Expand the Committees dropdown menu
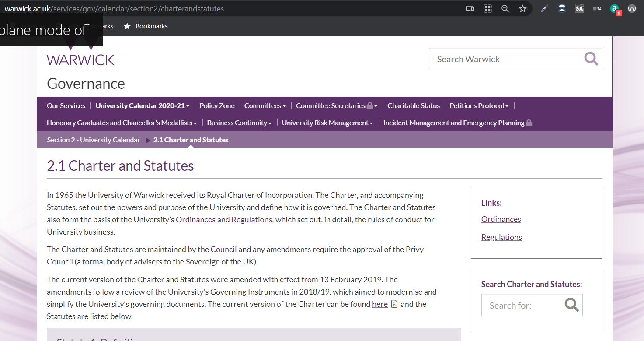Screen dimensions: 644x341 (x=265, y=105)
